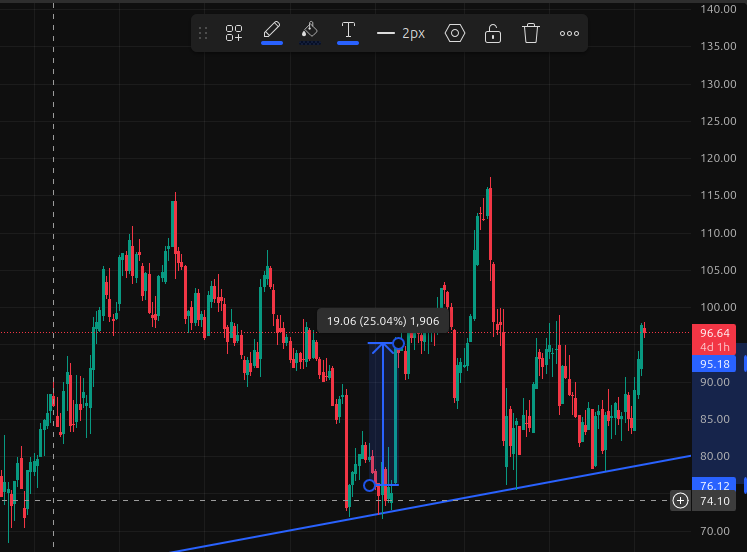Select the top anchor of price range

pos(399,344)
